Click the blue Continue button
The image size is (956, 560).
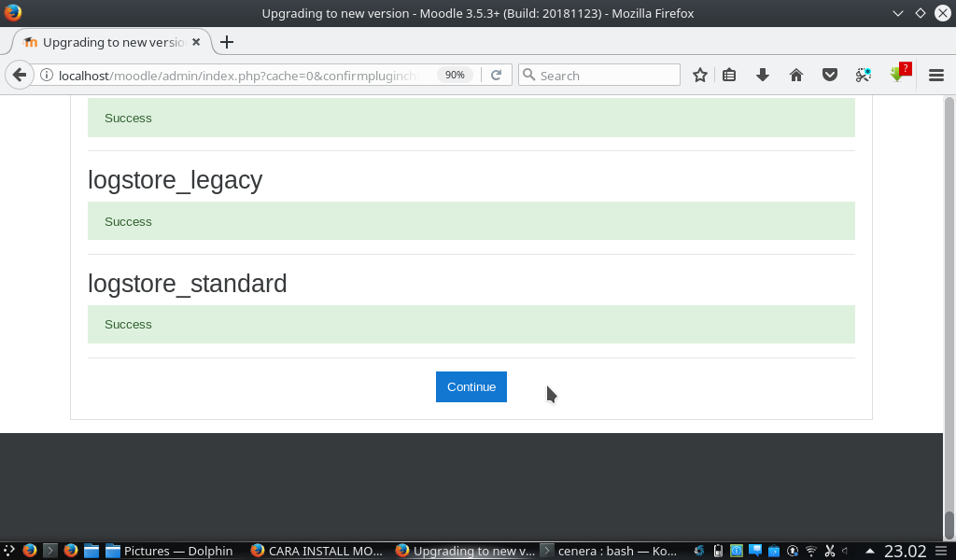pyautogui.click(x=471, y=387)
